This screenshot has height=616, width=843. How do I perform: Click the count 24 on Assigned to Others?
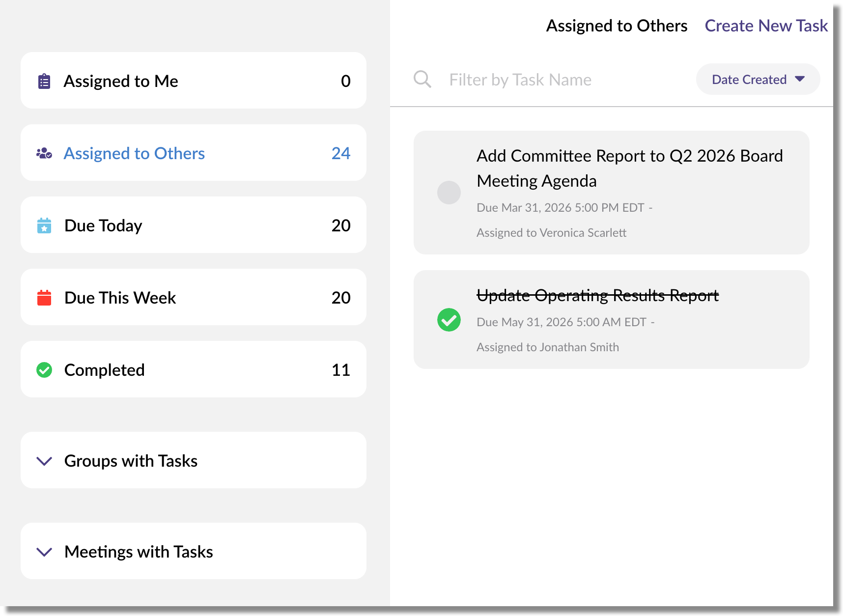340,153
